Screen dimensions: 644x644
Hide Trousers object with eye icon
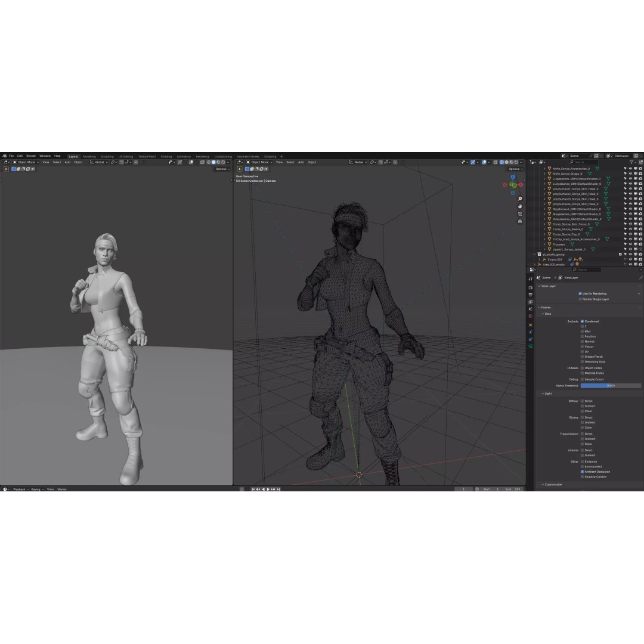tap(630, 244)
